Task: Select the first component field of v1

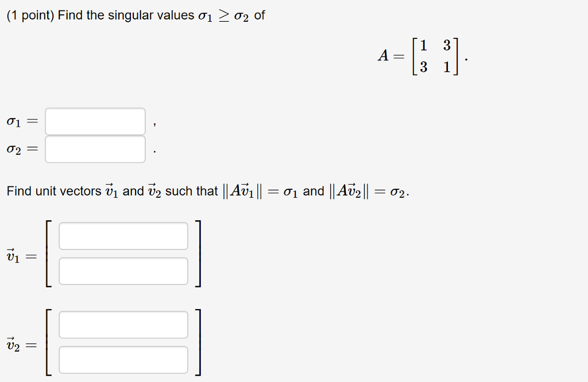Action: pos(123,235)
